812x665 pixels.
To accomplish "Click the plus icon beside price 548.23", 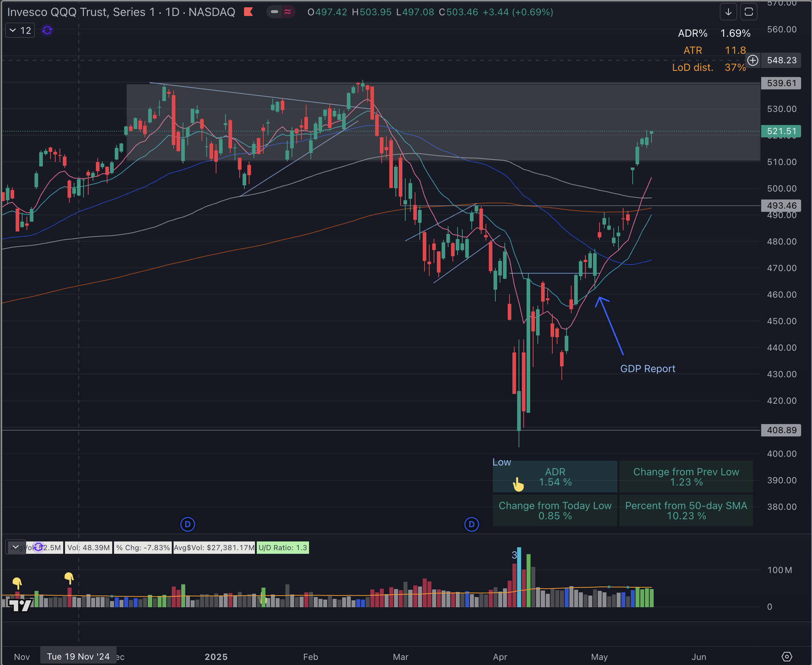I will coord(753,60).
